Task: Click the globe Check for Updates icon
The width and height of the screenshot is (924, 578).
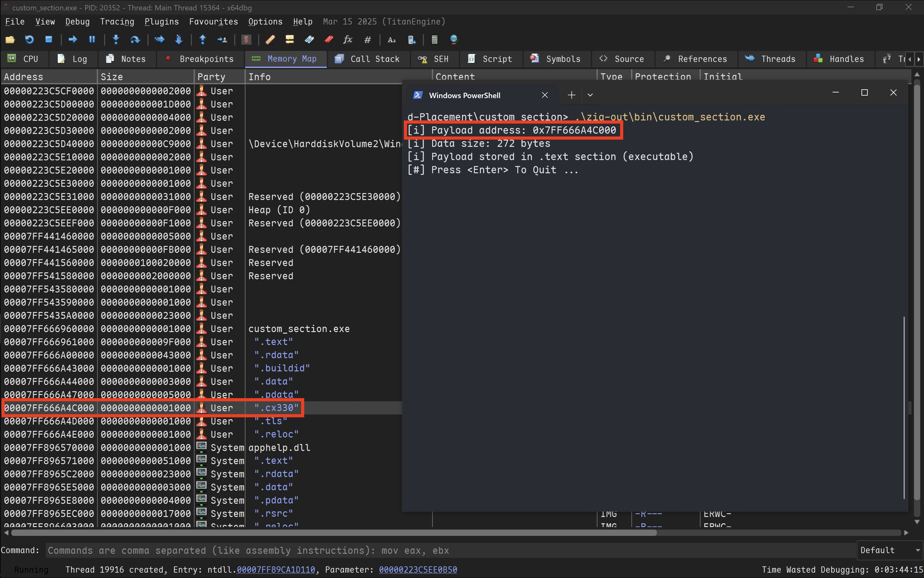Action: pyautogui.click(x=454, y=39)
